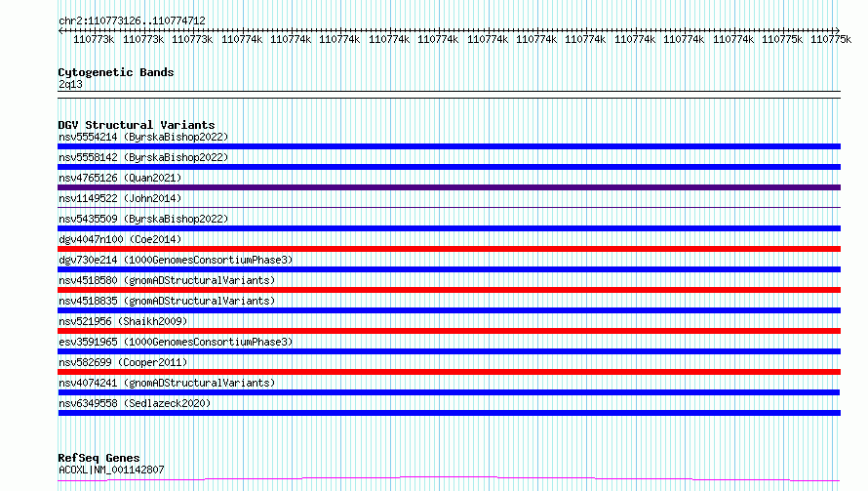Click the chr2:110773126..110774712 coordinate label
This screenshot has height=491, width=868.
point(132,20)
